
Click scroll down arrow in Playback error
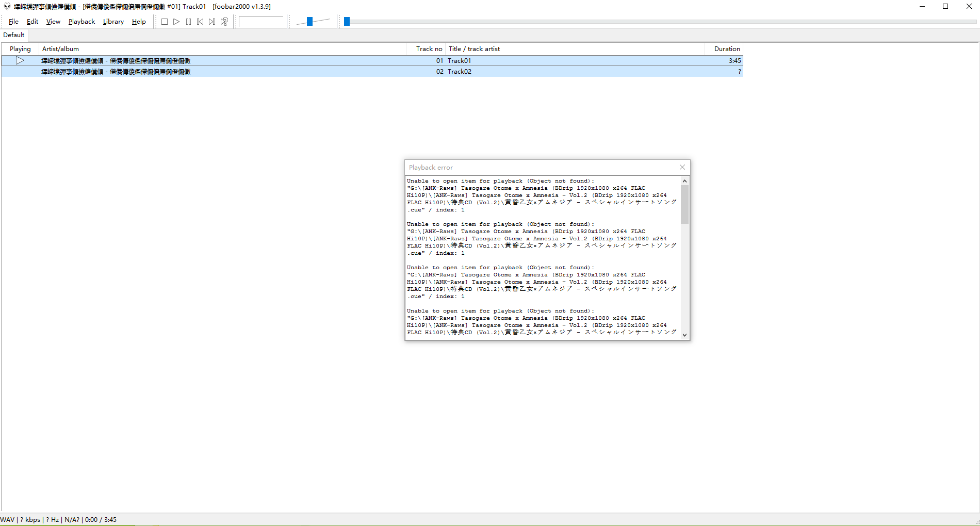pyautogui.click(x=685, y=335)
